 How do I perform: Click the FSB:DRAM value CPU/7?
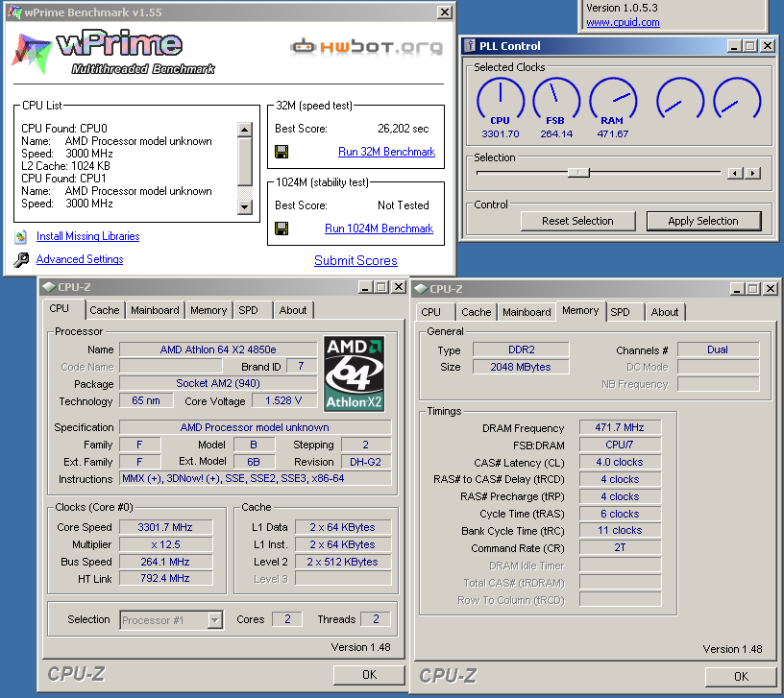coord(620,445)
